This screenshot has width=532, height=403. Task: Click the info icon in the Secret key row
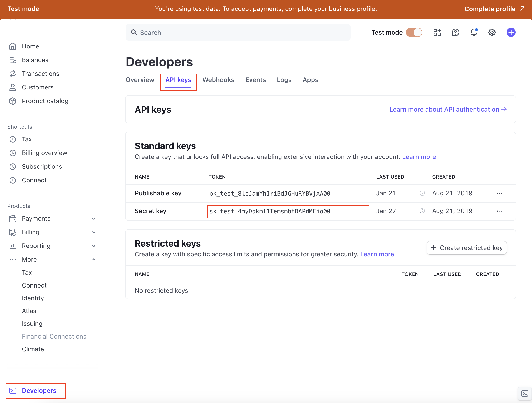422,211
